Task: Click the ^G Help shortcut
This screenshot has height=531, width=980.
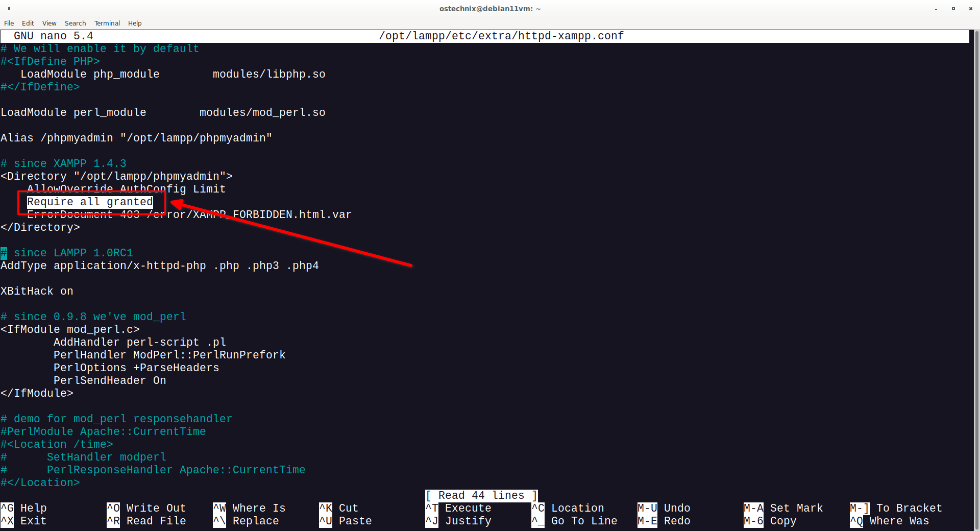Action: click(24, 508)
